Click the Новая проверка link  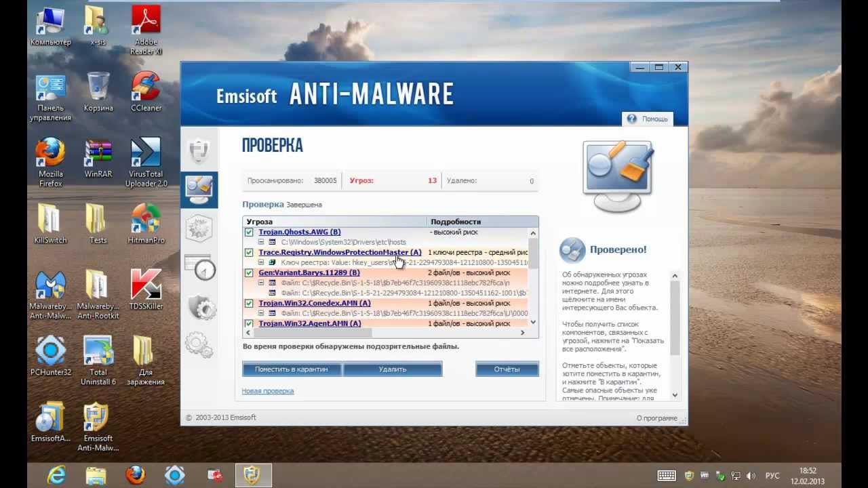[x=268, y=391]
